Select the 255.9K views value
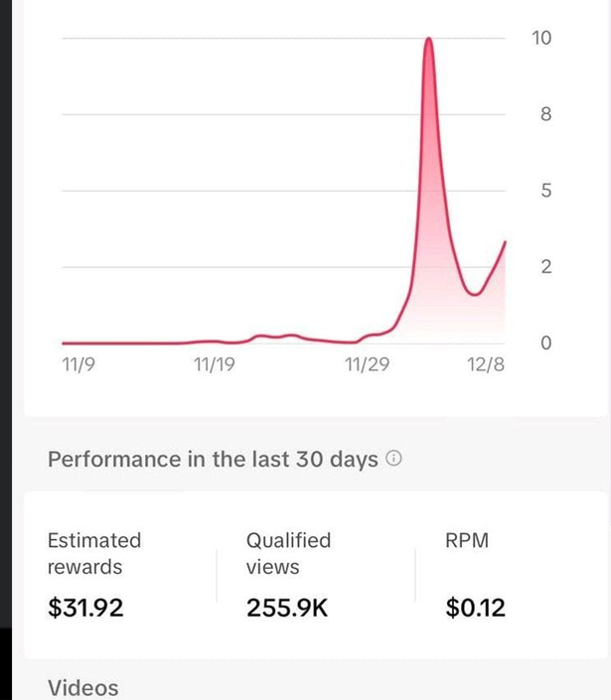 click(x=287, y=608)
